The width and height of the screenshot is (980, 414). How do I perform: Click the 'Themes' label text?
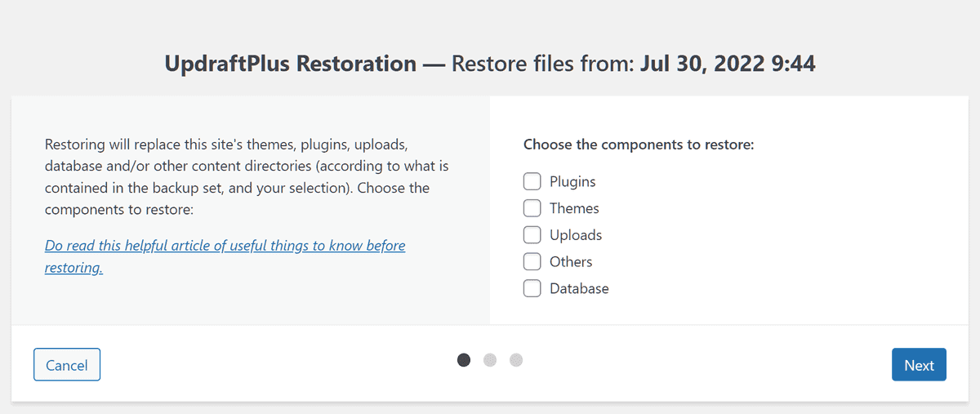point(574,208)
